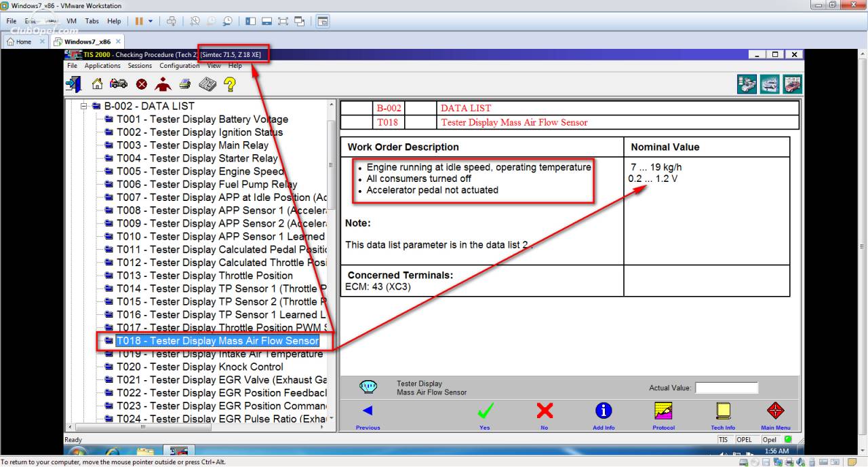Open the VMware Tabs menu
The image size is (868, 467).
click(92, 21)
